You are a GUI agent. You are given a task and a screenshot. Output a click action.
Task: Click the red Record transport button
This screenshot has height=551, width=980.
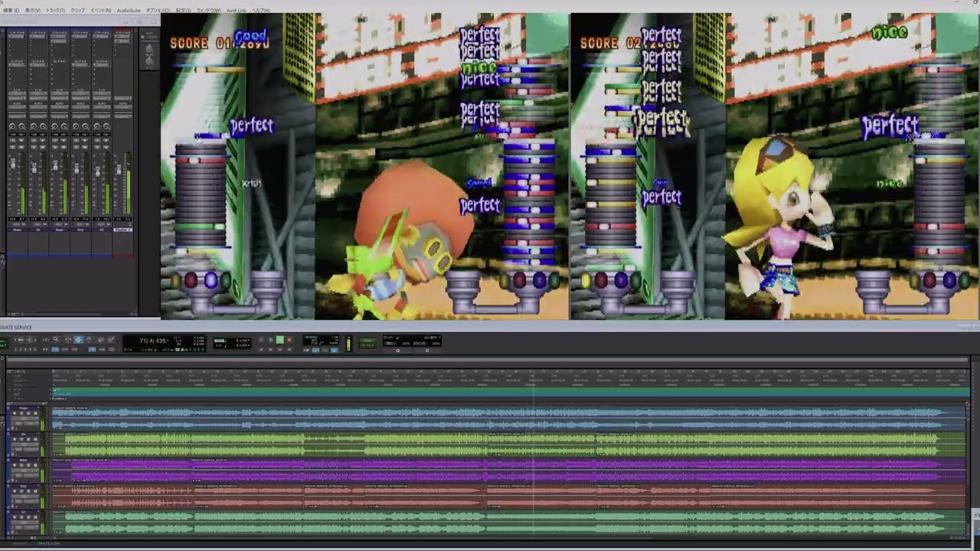(289, 340)
